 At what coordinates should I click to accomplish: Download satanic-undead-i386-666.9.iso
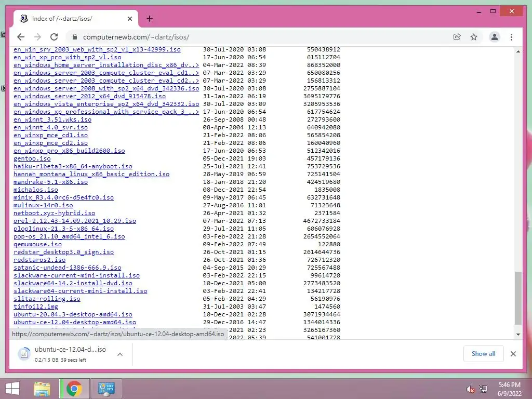68,268
